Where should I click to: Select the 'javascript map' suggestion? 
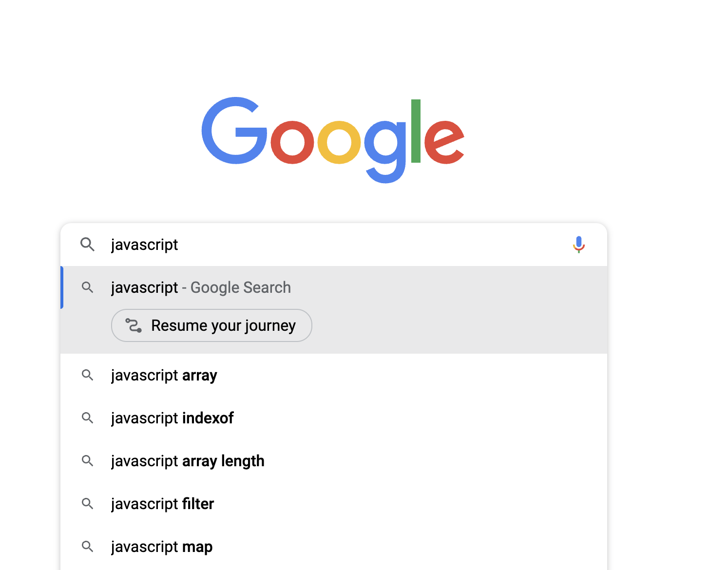point(161,547)
